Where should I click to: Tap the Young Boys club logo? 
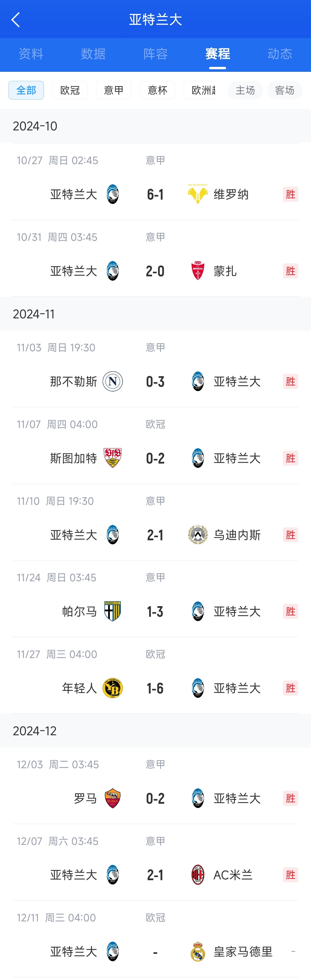pos(112,688)
